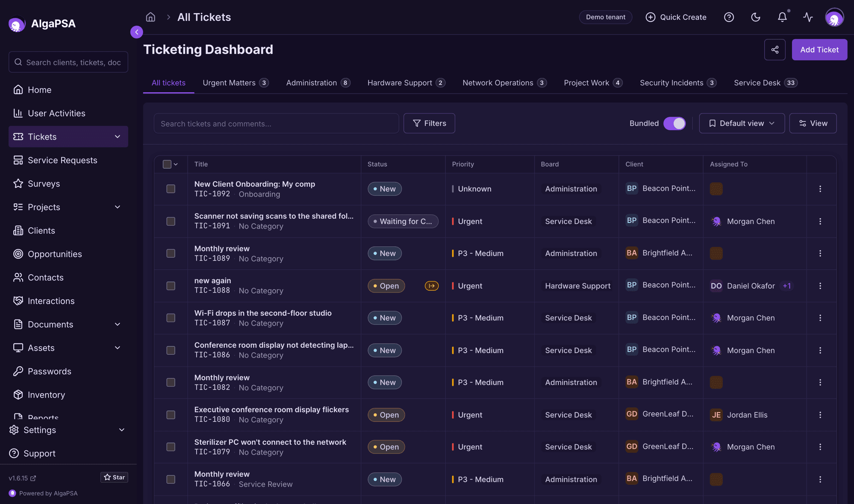Expand the Assets sidebar section
Image resolution: width=854 pixels, height=504 pixels.
click(118, 348)
